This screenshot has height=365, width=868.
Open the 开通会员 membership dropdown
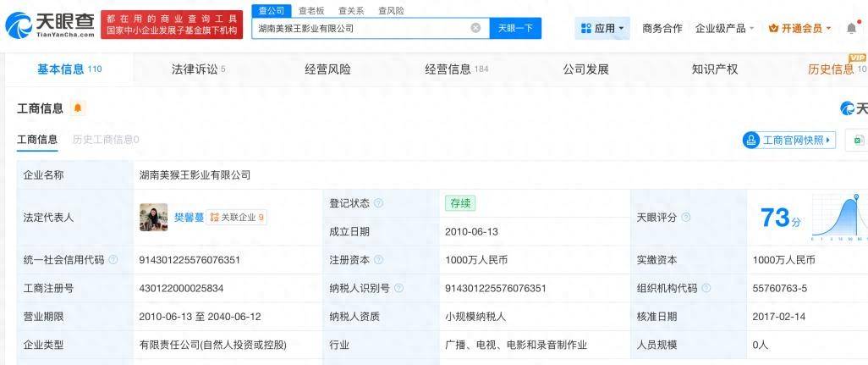coord(799,28)
